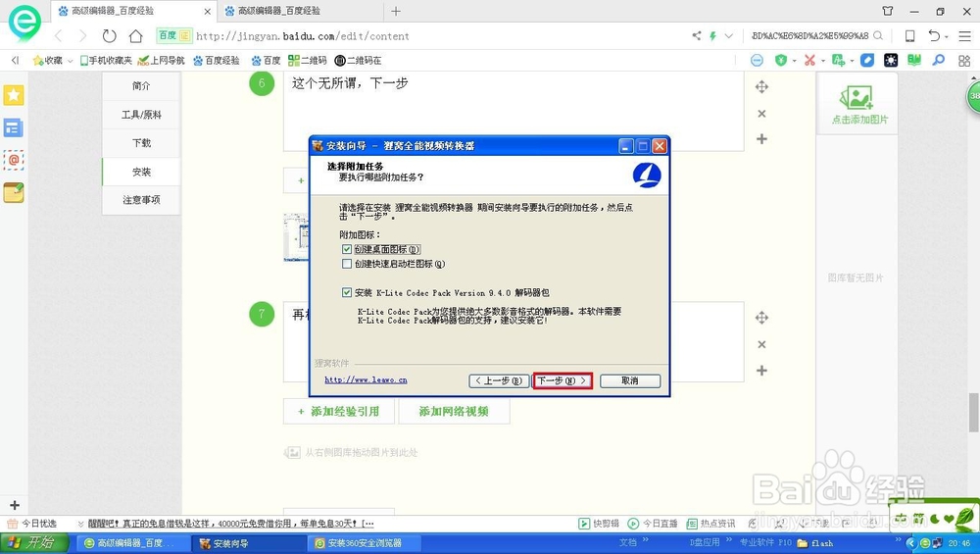Open the browser hamburger menu
Image resolution: width=980 pixels, height=554 pixels.
pos(964,35)
